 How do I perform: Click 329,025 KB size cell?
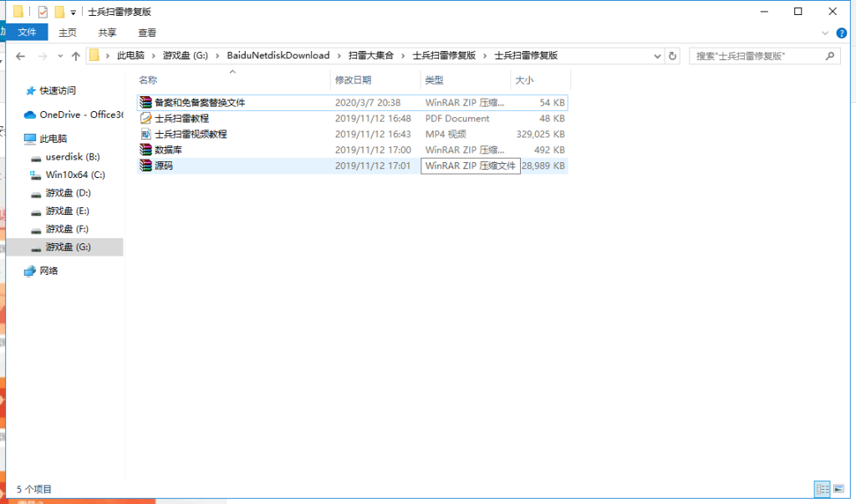(x=541, y=135)
